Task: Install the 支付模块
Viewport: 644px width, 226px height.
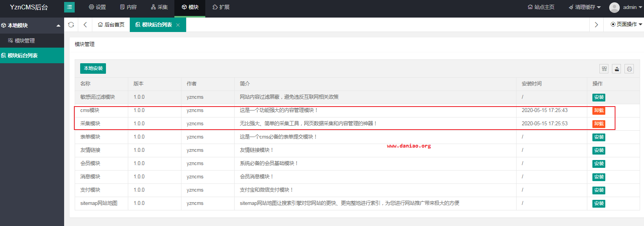Action: point(599,190)
